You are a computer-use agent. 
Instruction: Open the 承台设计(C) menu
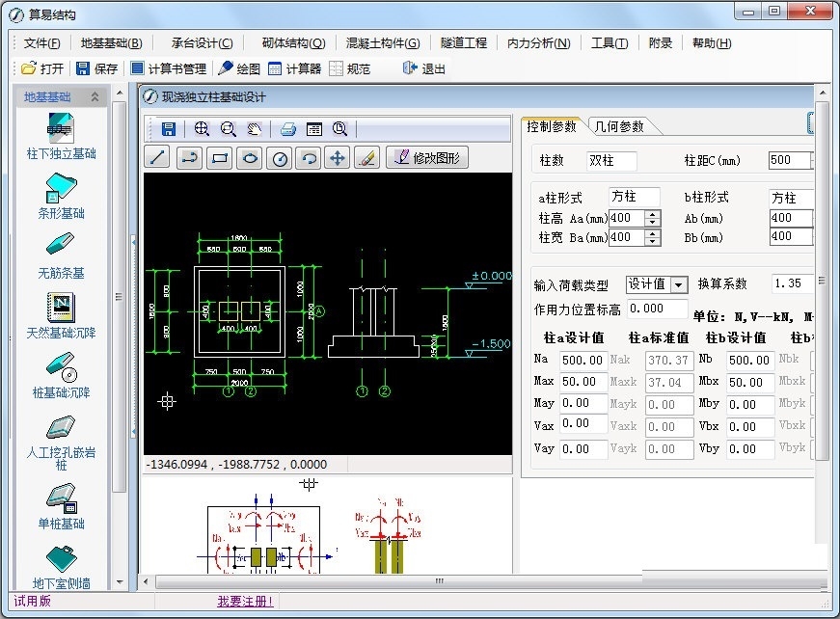[202, 42]
